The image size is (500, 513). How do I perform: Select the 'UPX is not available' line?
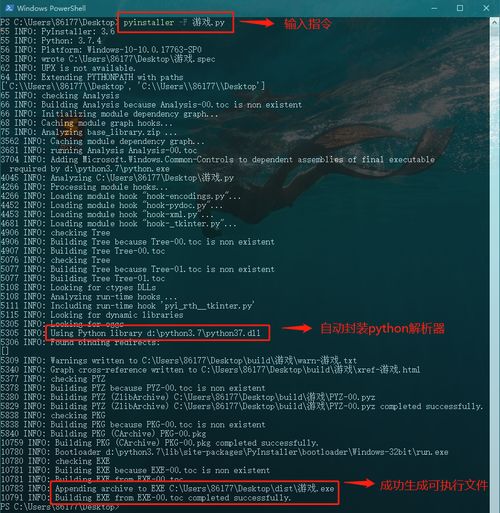point(68,68)
